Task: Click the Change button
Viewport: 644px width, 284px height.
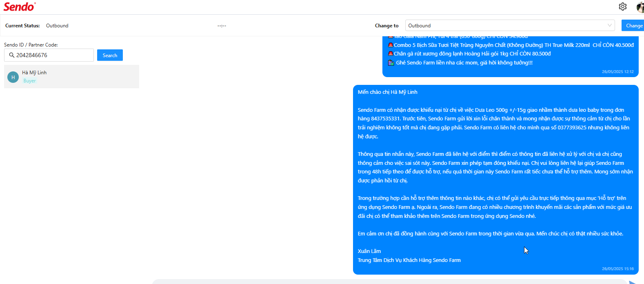Action: coord(633,25)
